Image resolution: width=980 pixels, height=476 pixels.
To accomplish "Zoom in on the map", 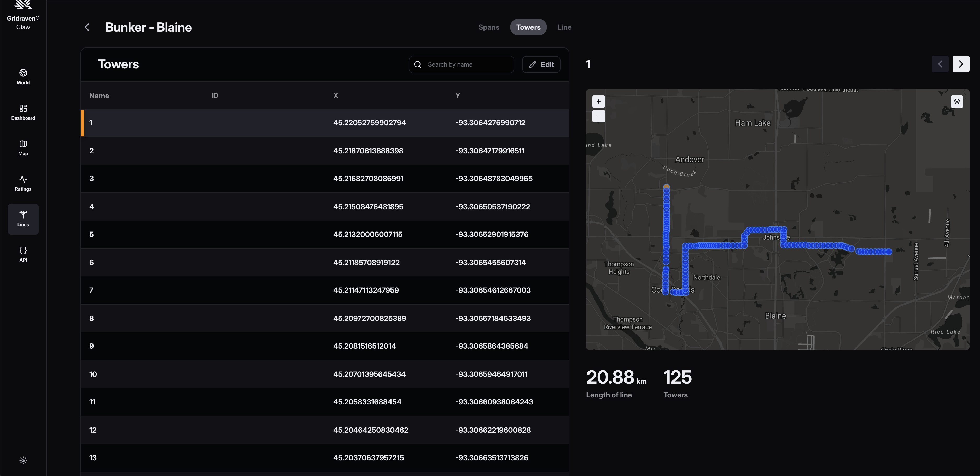I will [x=598, y=102].
